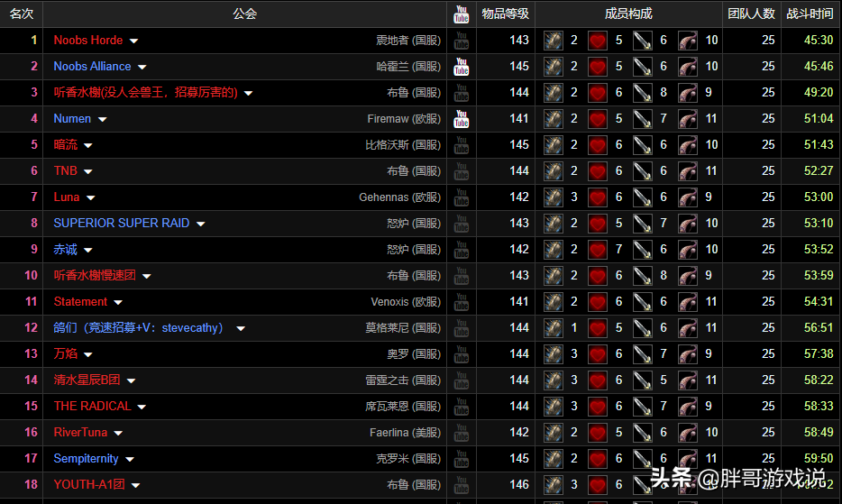This screenshot has height=504, width=842.
Task: Click the 万焰 guild name link
Action: coord(65,354)
